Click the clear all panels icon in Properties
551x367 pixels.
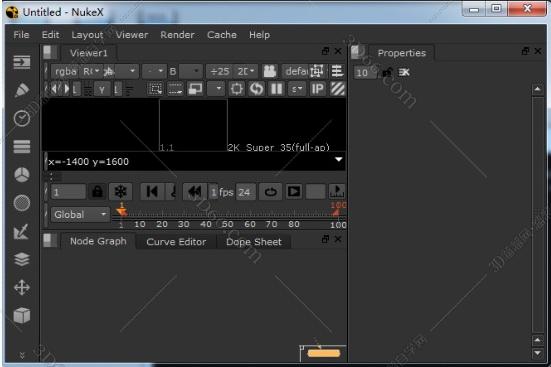(x=404, y=72)
